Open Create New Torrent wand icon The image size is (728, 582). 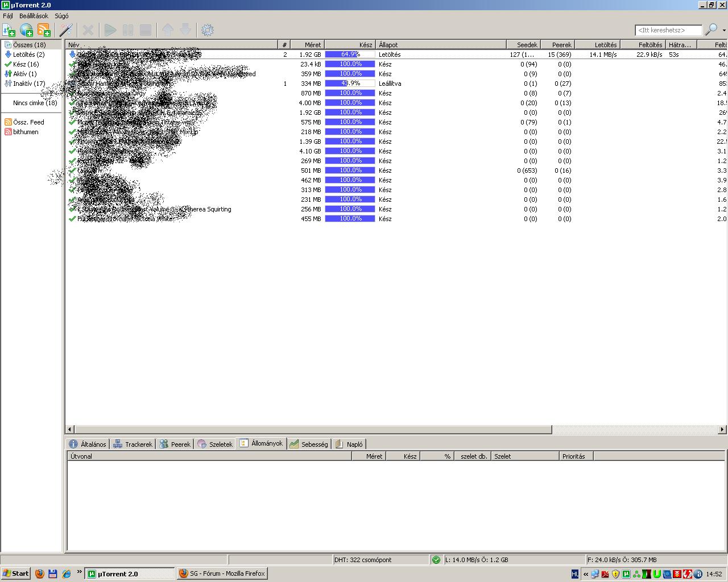click(67, 30)
